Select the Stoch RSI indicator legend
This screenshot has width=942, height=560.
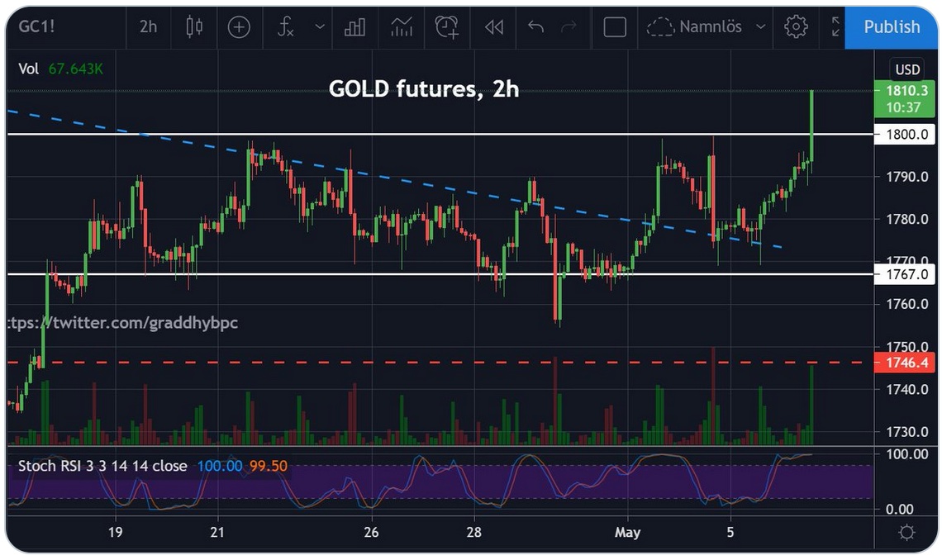(x=102, y=467)
